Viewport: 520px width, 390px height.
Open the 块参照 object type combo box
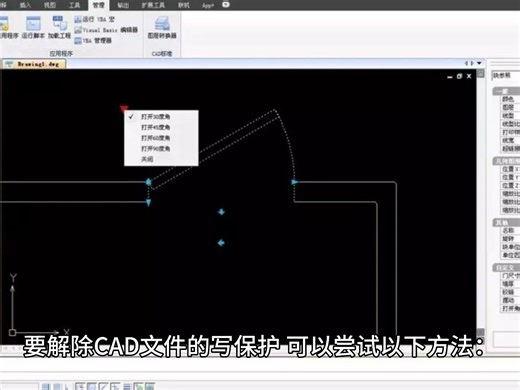tap(506, 75)
